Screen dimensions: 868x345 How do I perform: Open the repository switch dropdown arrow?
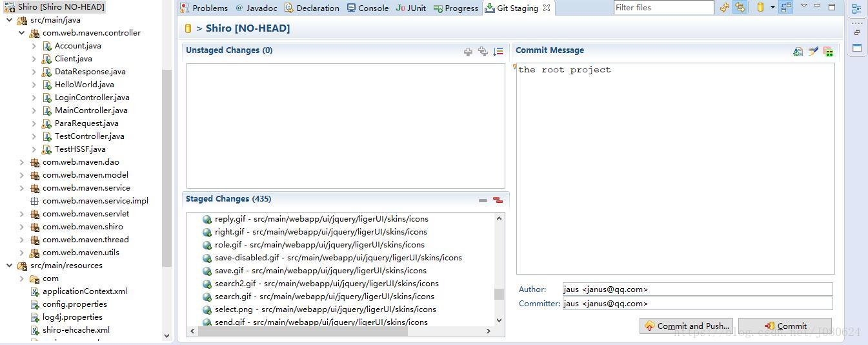[772, 8]
